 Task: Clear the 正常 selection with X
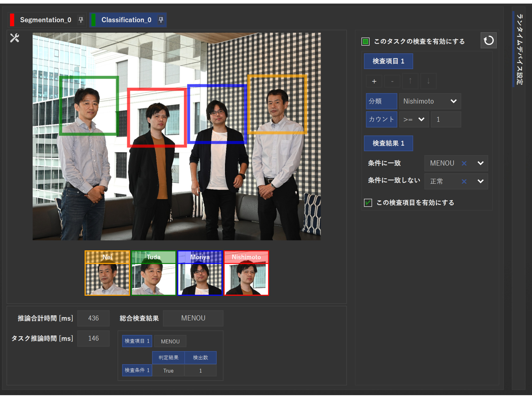[x=464, y=181]
